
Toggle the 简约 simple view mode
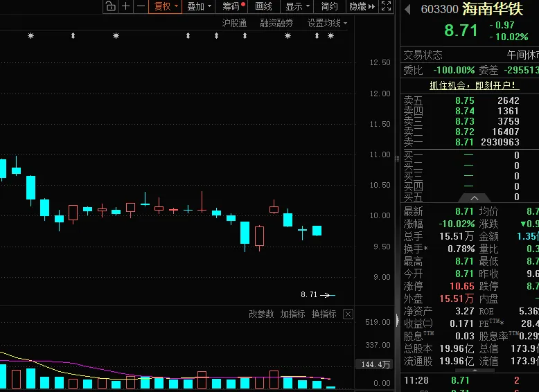(330, 6)
